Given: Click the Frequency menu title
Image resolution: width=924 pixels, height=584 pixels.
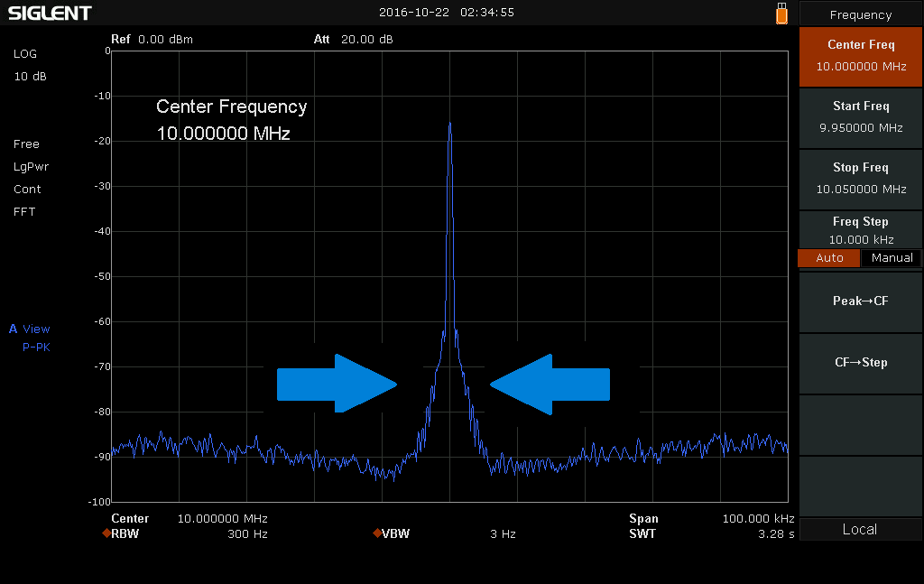Looking at the screenshot, I should coord(860,14).
